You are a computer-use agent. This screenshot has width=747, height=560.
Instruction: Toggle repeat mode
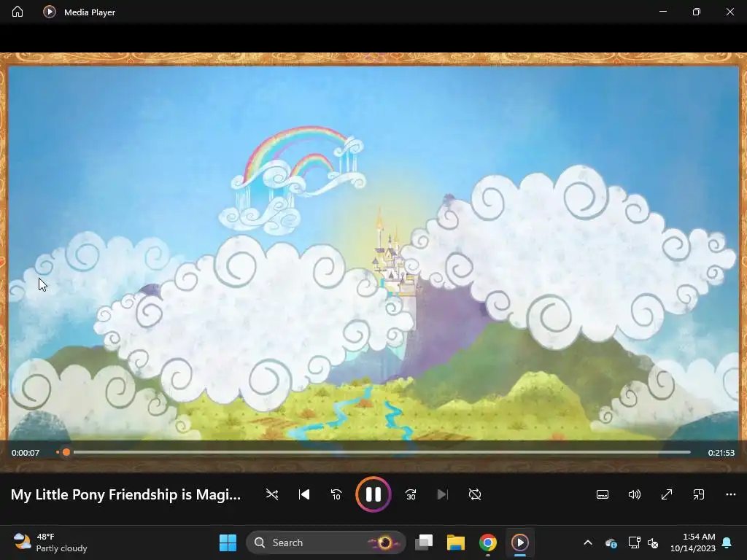pos(474,494)
